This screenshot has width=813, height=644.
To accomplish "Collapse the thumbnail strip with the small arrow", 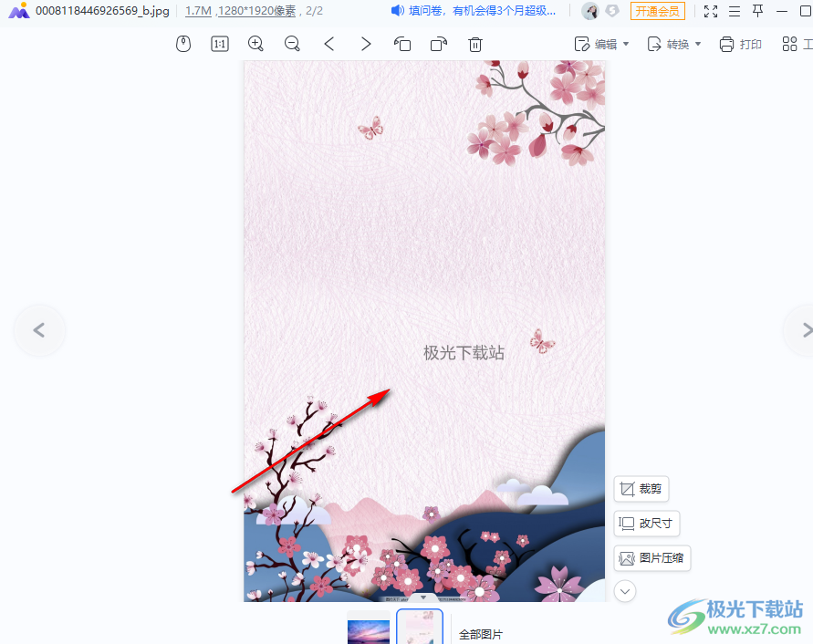I will pos(422,597).
